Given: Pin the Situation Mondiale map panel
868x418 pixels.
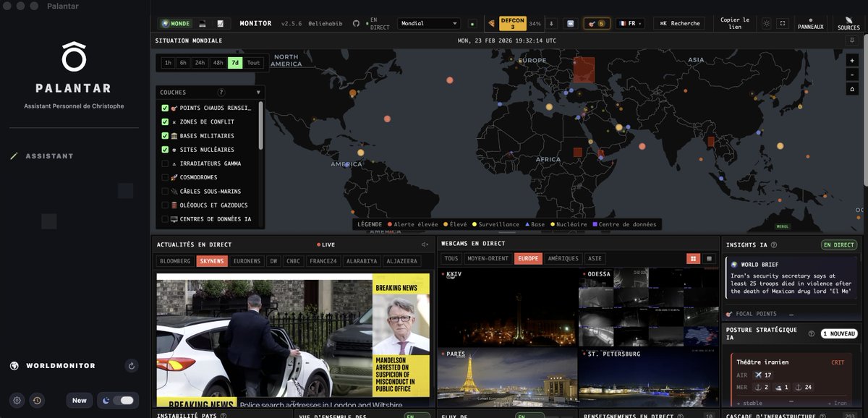Looking at the screenshot, I should click(x=852, y=40).
